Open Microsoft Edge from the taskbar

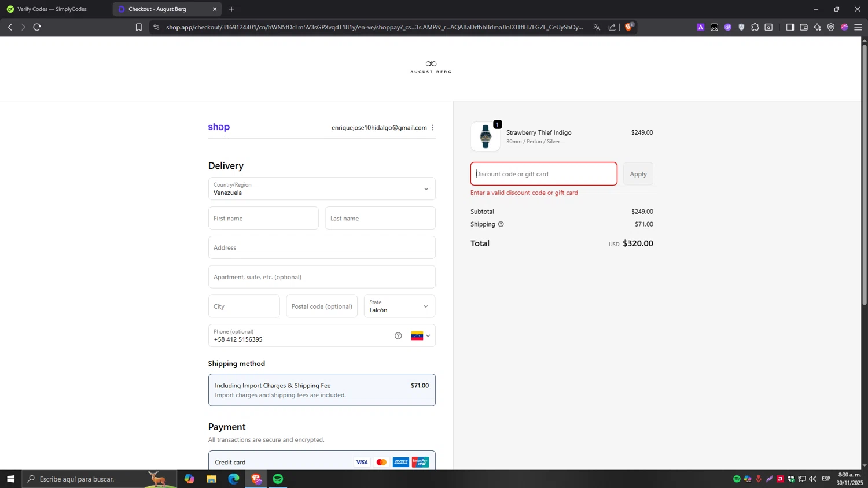point(234,479)
